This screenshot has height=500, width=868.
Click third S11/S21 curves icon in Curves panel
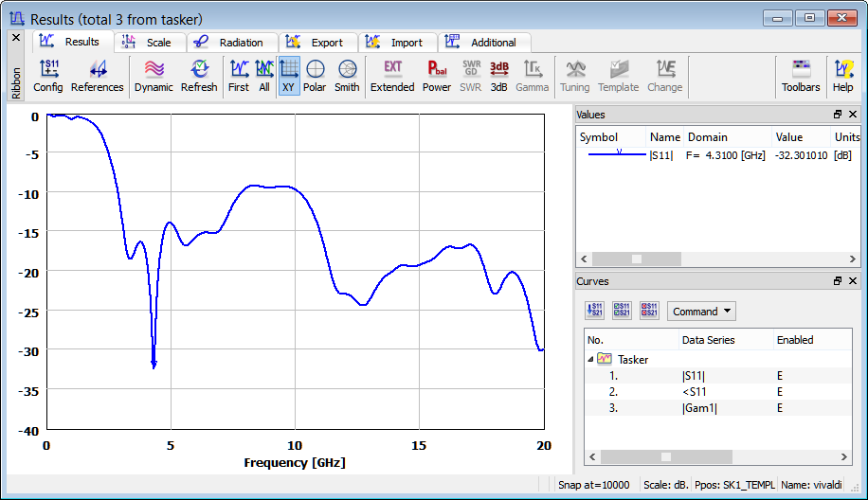tap(649, 311)
